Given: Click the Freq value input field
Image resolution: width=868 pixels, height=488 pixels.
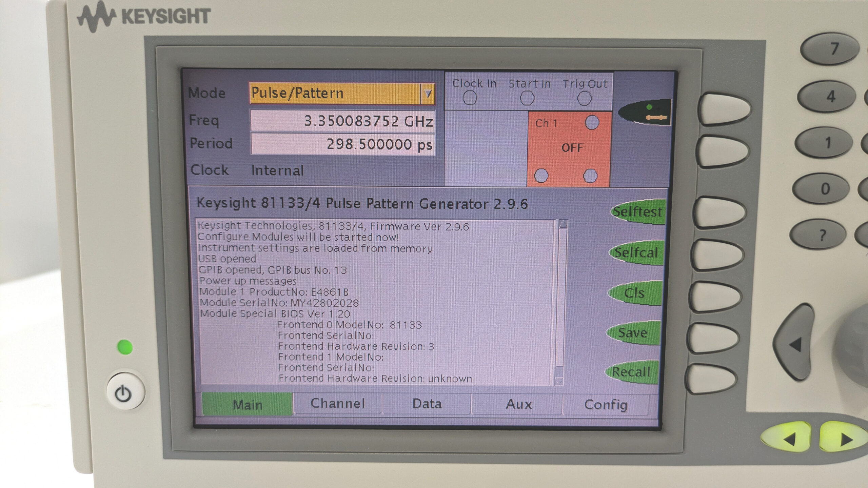Looking at the screenshot, I should (342, 121).
